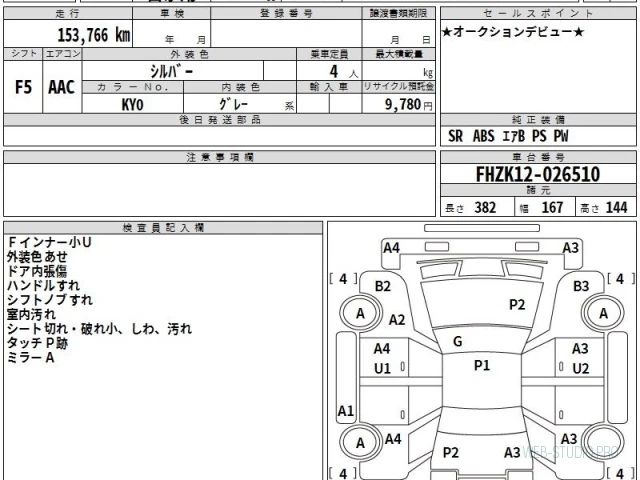Select the シート切れ・破れ小 note line
Image resolution: width=640 pixels, height=480 pixels.
coord(99,329)
